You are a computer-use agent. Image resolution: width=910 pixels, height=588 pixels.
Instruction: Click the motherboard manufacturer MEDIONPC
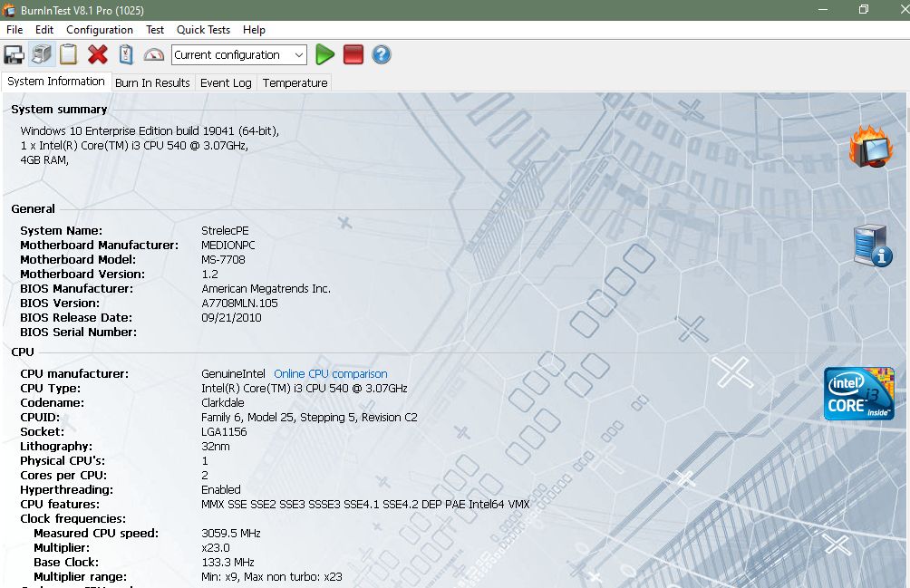tap(228, 246)
